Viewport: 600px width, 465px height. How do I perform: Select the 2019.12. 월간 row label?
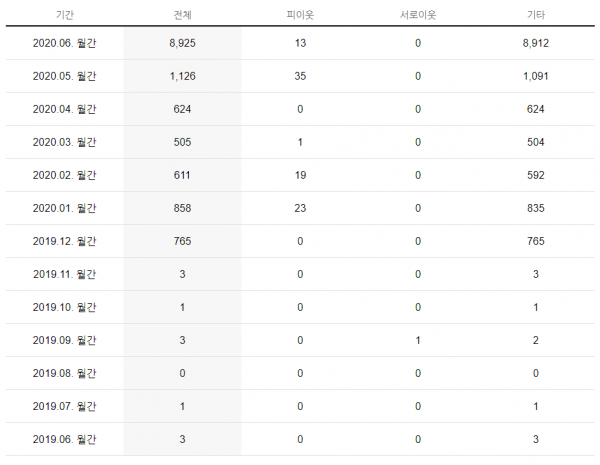tap(65, 241)
